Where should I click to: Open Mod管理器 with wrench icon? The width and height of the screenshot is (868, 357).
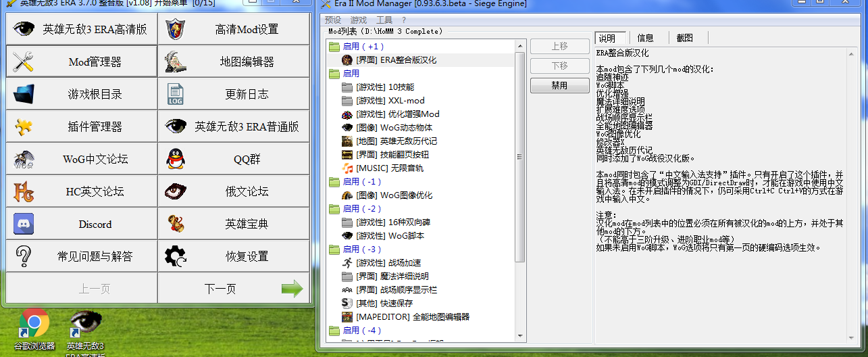click(24, 62)
